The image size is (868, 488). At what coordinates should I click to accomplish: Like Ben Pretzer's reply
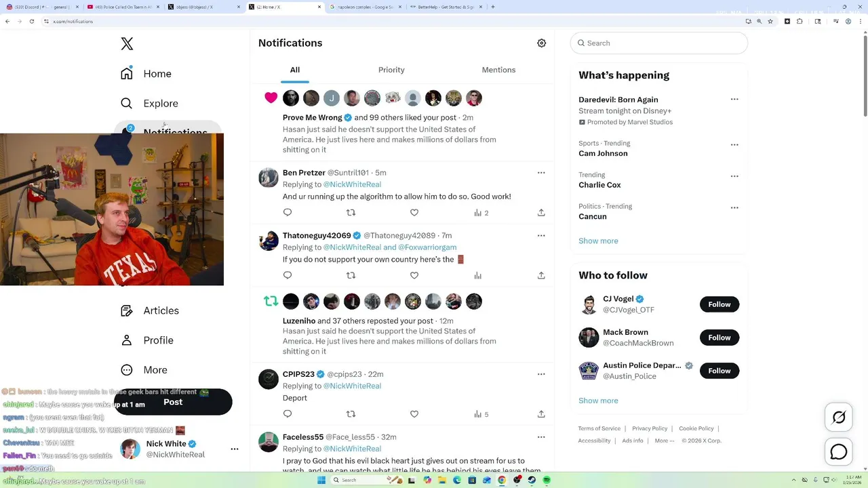click(x=414, y=212)
